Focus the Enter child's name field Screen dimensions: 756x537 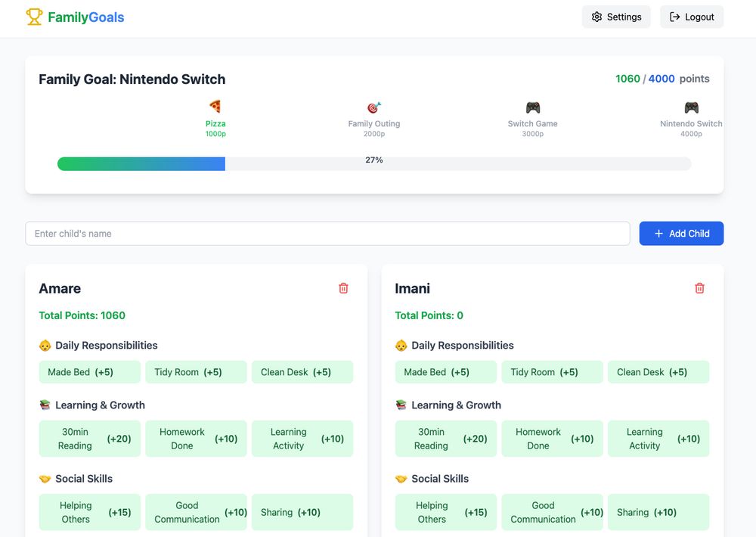click(327, 234)
